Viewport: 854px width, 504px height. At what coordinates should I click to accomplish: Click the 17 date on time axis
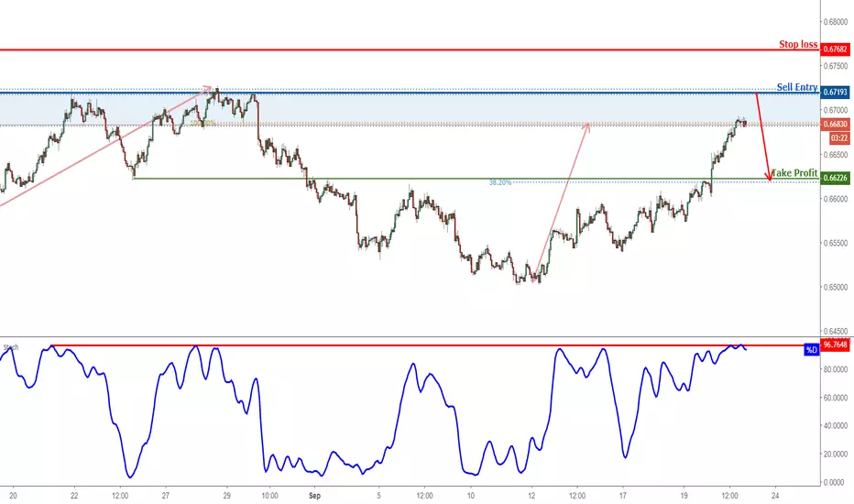(622, 496)
